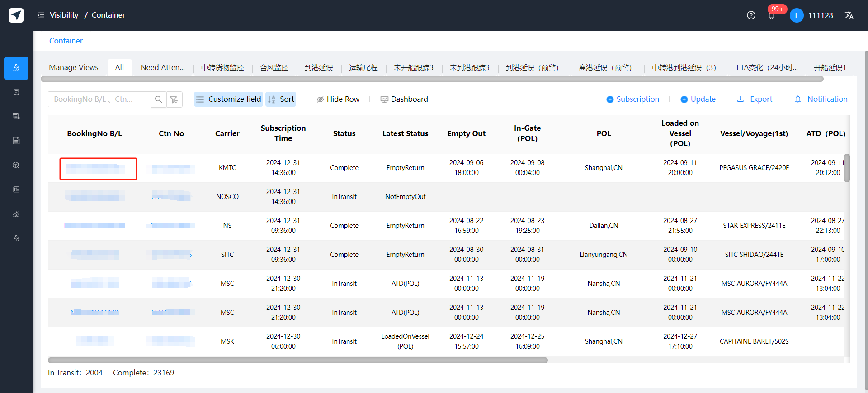868x393 pixels.
Task: Open the second sidebar icon below the highlighted one
Action: pos(16,92)
